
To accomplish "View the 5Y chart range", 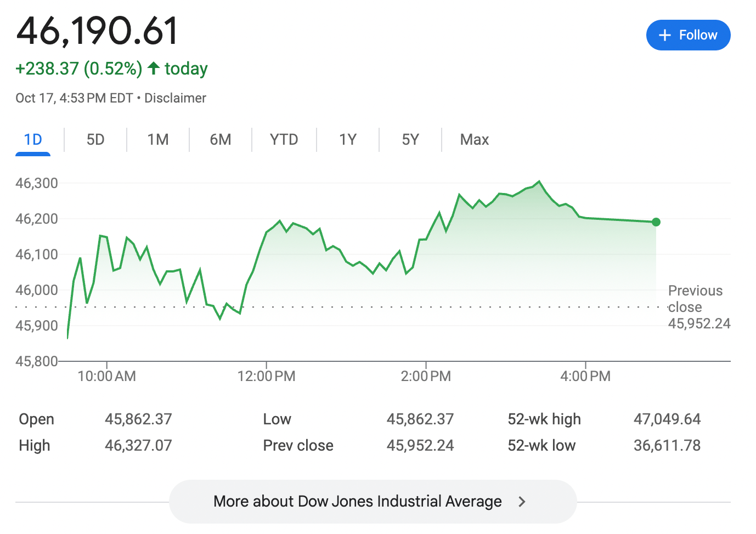I will point(410,140).
